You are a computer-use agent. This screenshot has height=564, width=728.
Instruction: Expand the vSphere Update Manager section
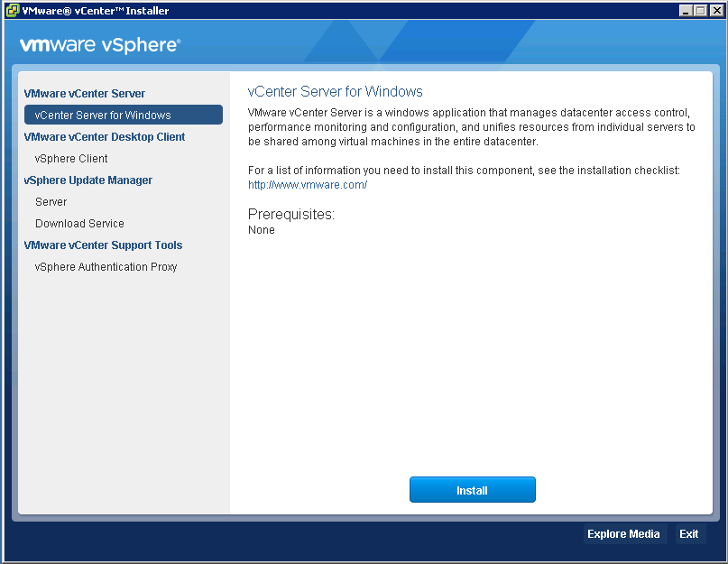coord(88,180)
